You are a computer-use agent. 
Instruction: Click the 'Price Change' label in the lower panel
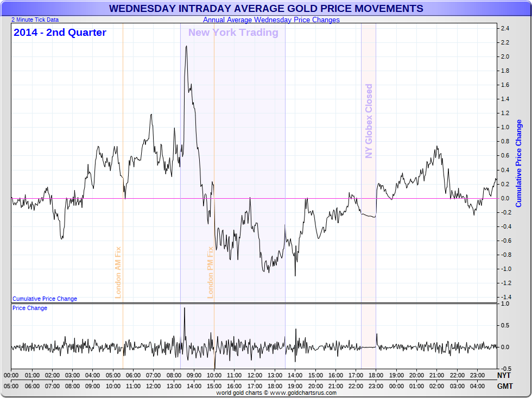point(30,308)
